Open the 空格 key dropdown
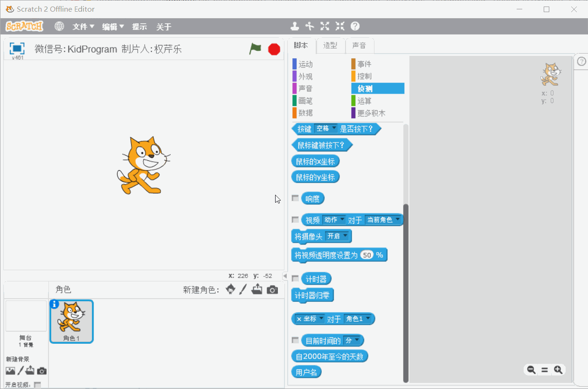The image size is (588, 389). (x=326, y=129)
